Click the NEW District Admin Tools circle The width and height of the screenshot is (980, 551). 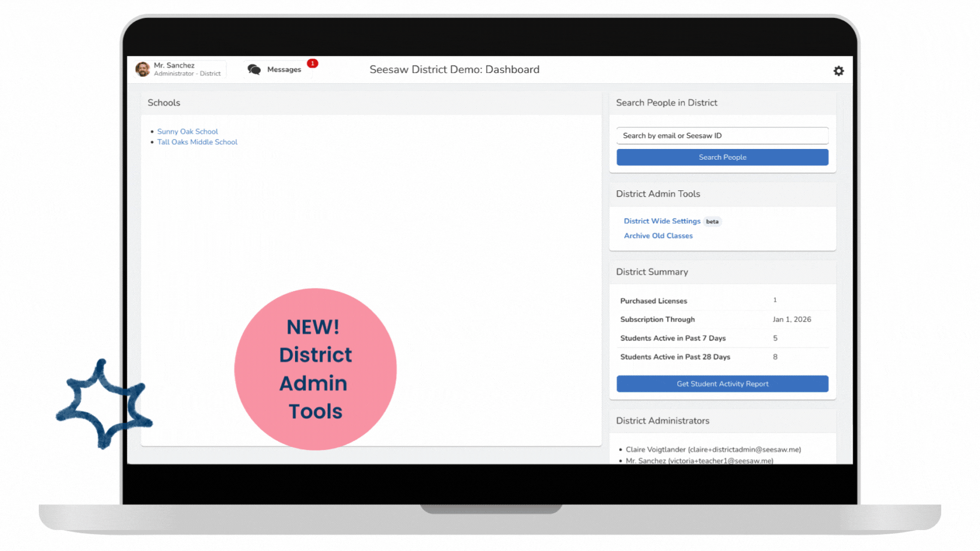point(315,368)
